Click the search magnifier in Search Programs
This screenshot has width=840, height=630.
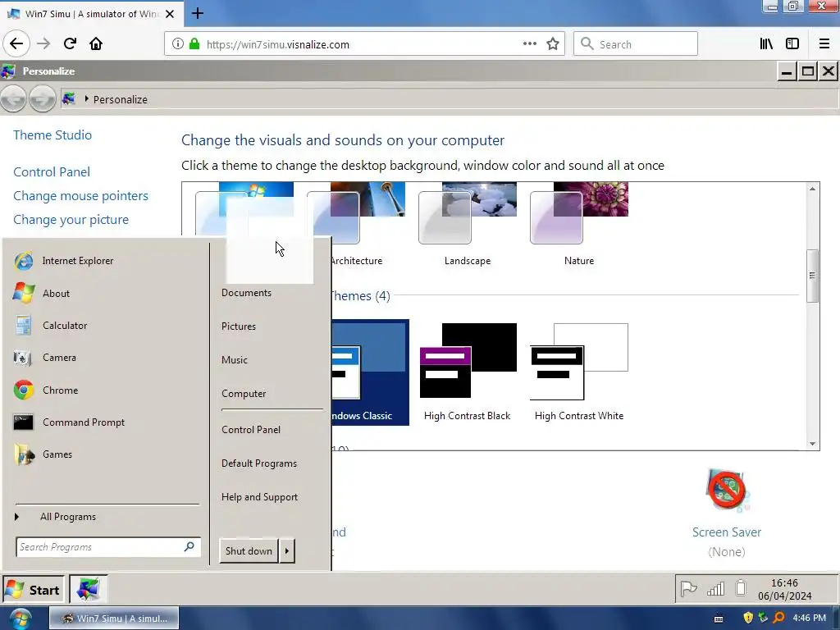(189, 546)
